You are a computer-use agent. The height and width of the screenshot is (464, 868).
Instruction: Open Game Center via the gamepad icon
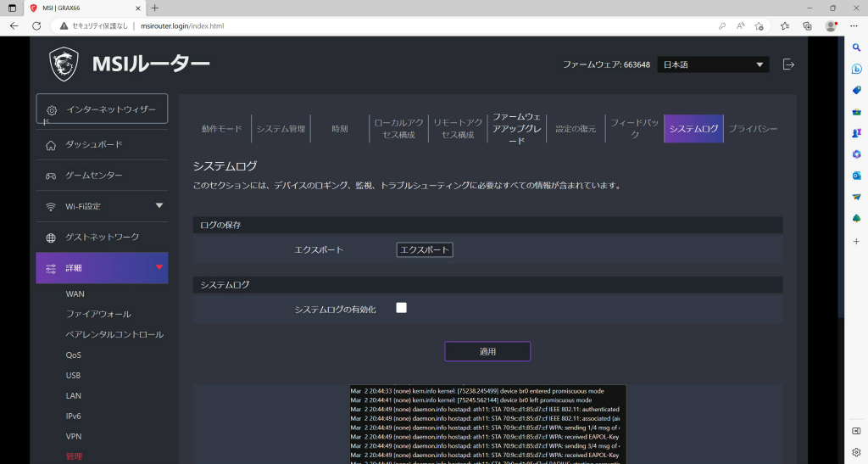[50, 176]
